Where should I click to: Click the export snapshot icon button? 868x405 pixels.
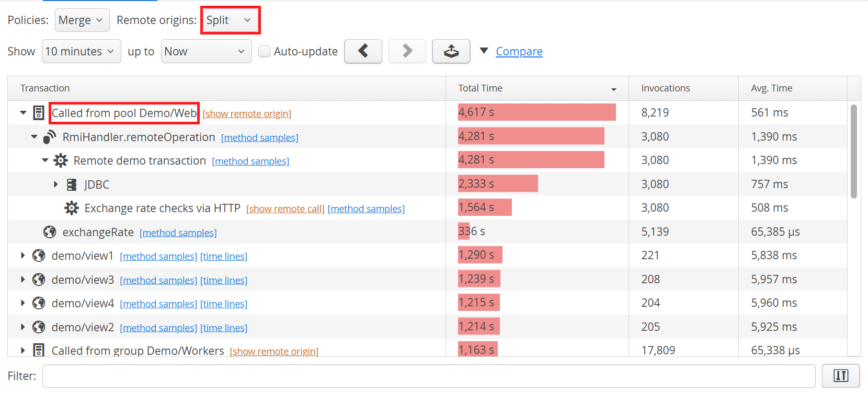coord(451,51)
